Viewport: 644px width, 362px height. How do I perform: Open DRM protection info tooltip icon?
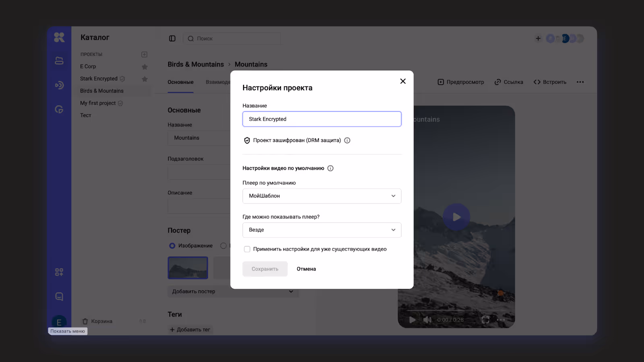pyautogui.click(x=347, y=140)
